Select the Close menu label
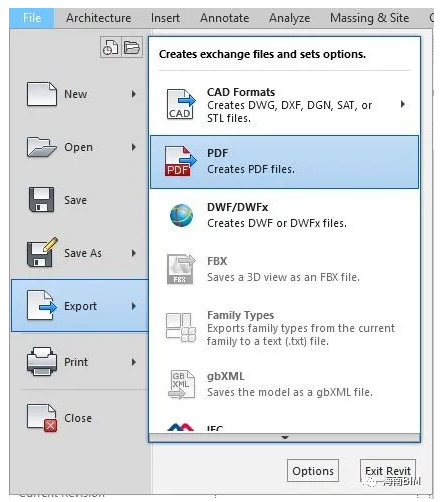 point(78,418)
